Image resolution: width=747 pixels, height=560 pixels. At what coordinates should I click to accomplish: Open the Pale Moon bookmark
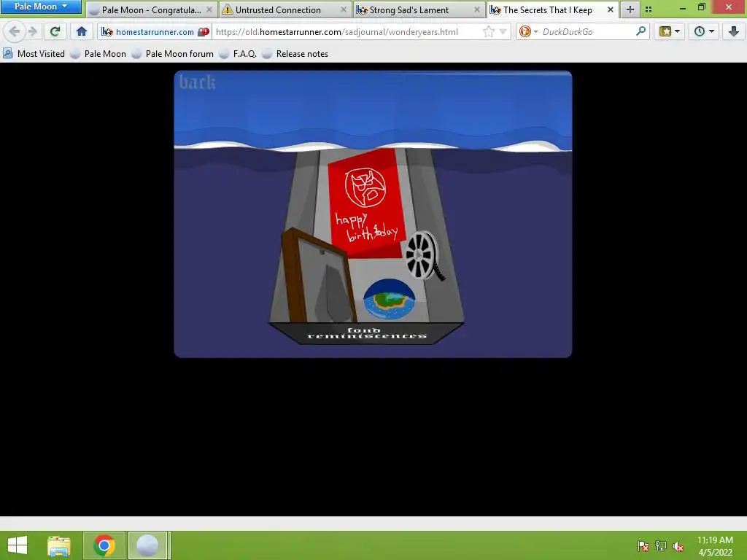[x=98, y=54]
